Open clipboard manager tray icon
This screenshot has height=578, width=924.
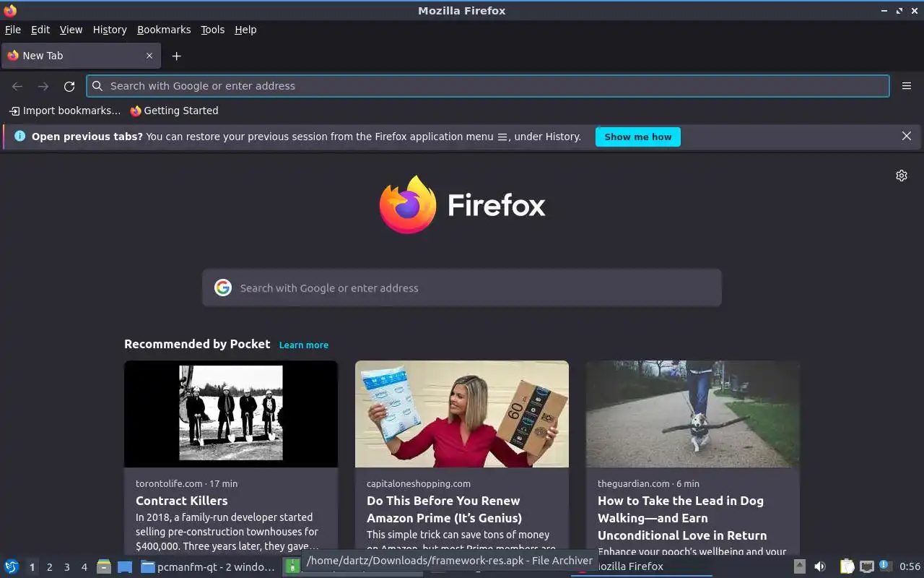(847, 566)
